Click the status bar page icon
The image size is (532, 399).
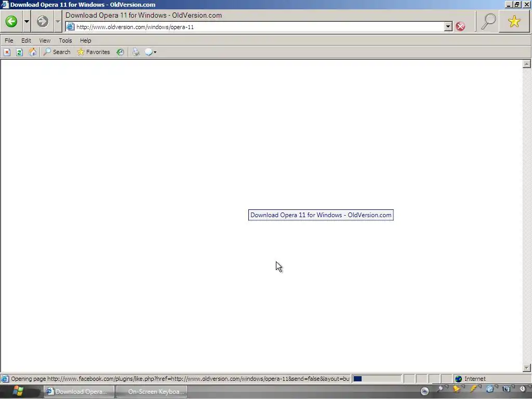5,379
